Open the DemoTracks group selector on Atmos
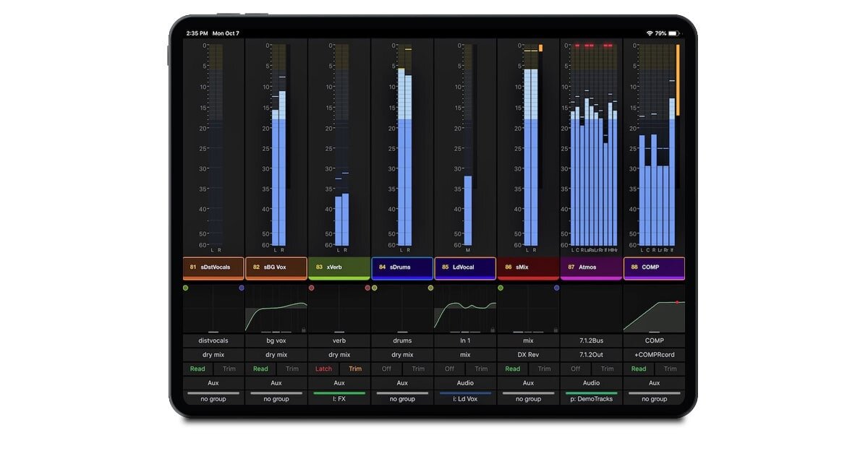The image size is (868, 459). [x=591, y=397]
